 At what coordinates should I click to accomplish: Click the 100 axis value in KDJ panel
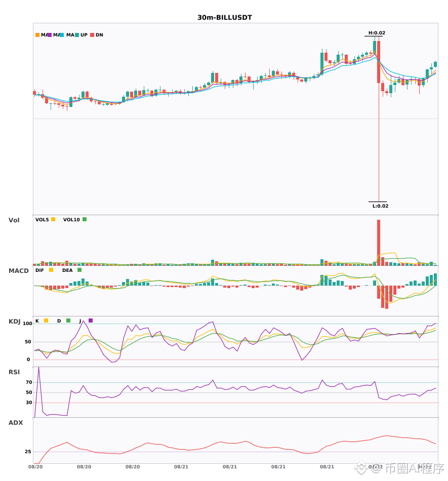coord(27,324)
